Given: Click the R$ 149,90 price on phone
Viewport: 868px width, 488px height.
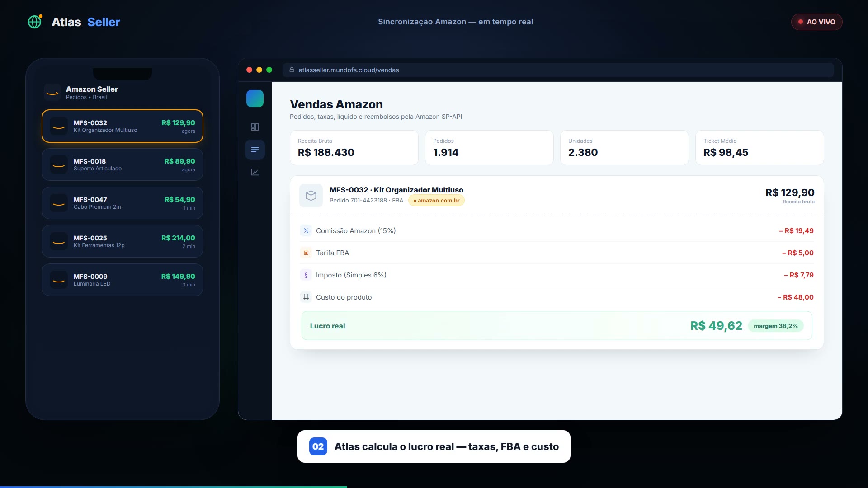Looking at the screenshot, I should (x=178, y=277).
